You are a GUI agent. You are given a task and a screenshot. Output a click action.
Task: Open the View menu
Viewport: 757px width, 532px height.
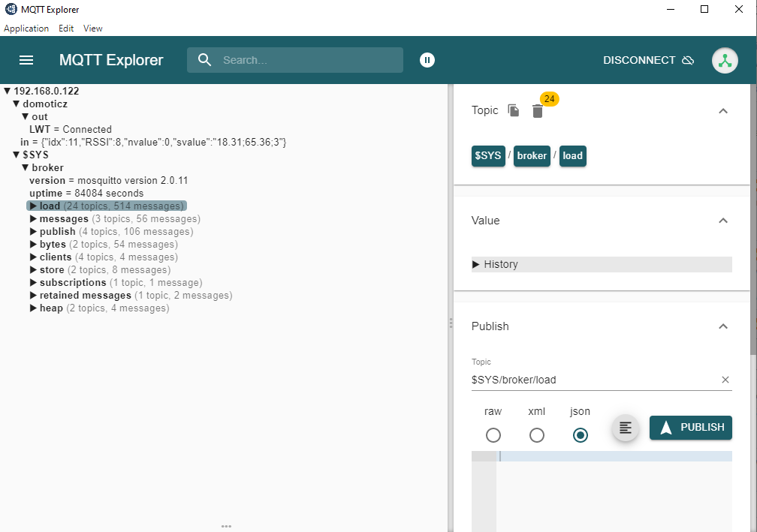click(x=92, y=29)
